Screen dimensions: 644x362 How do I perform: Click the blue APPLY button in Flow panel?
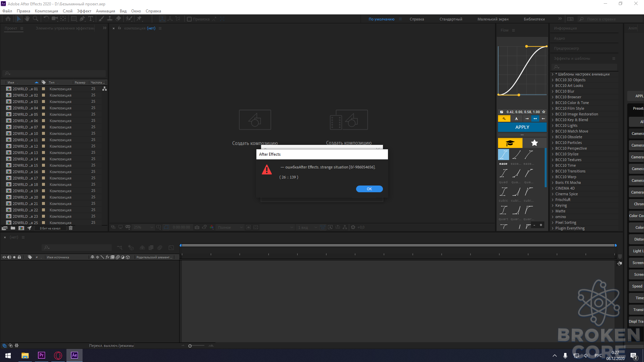click(522, 127)
